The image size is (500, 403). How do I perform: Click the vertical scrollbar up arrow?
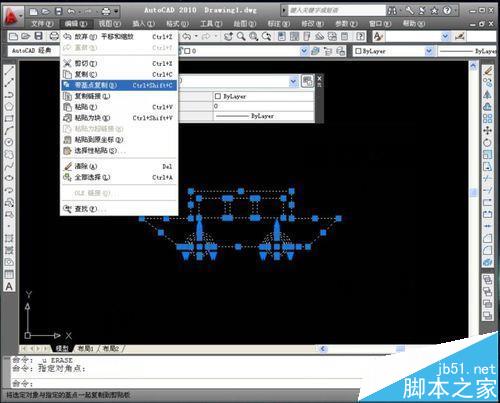pos(473,66)
